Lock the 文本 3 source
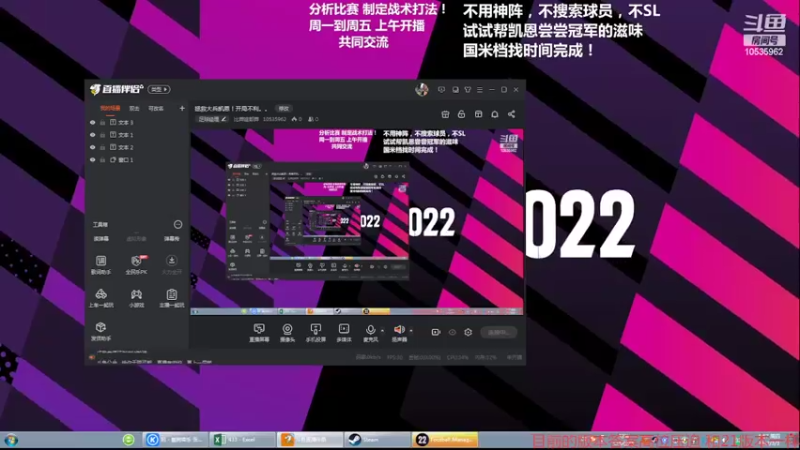The image size is (800, 450). click(103, 122)
